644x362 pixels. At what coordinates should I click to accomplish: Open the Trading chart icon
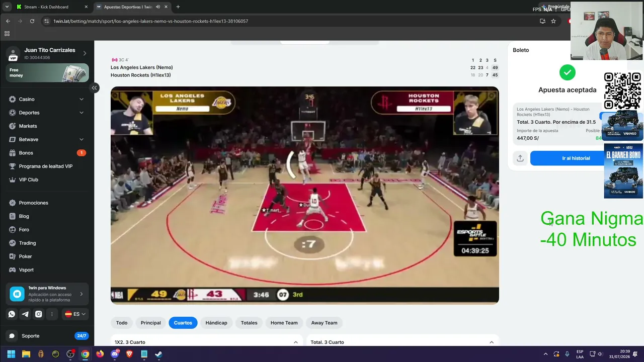point(13,243)
